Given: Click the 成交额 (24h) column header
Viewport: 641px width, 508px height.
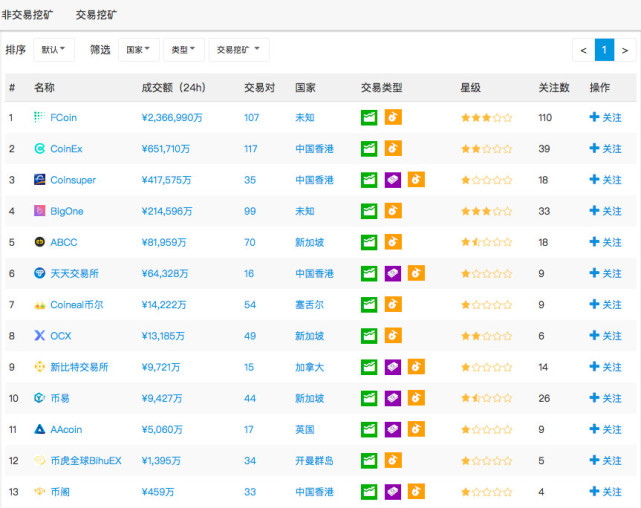Looking at the screenshot, I should pyautogui.click(x=173, y=87).
